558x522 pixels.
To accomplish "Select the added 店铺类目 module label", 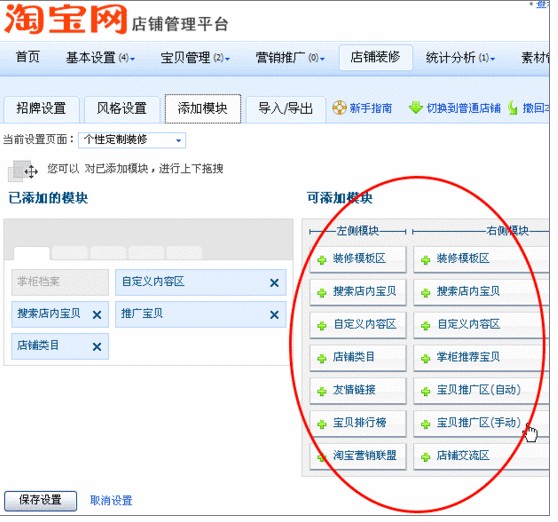I will (38, 345).
